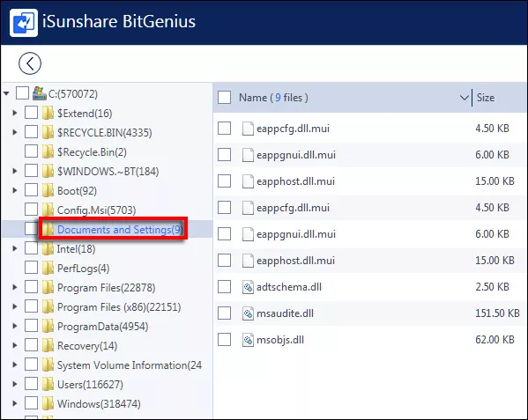
Task: Expand the $Extend(16) folder
Action: [x=15, y=113]
